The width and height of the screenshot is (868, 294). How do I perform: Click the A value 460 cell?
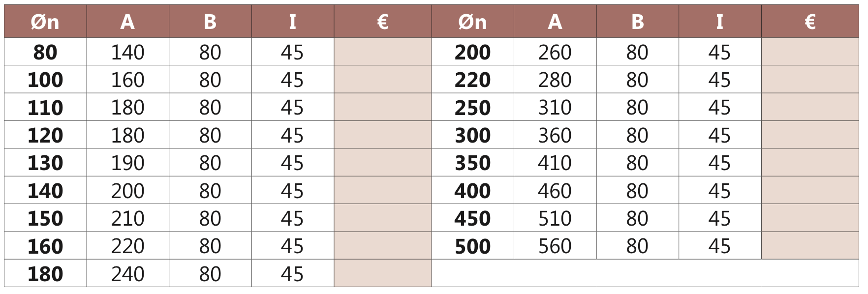click(x=555, y=190)
